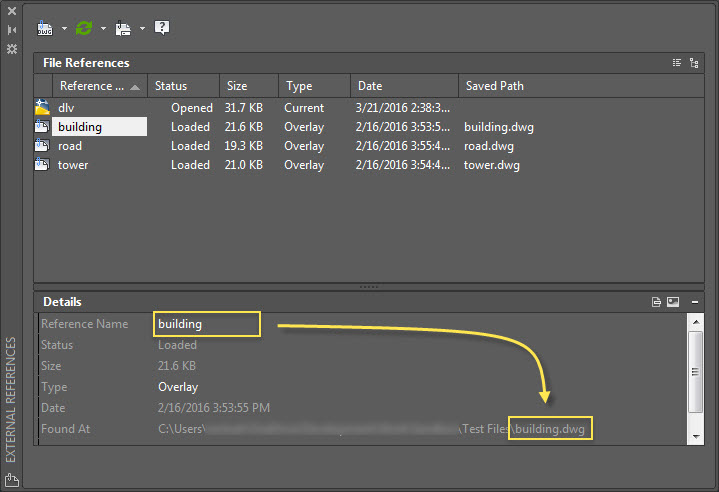Click the 31.7 KB size cell
719x492 pixels.
pyautogui.click(x=243, y=108)
